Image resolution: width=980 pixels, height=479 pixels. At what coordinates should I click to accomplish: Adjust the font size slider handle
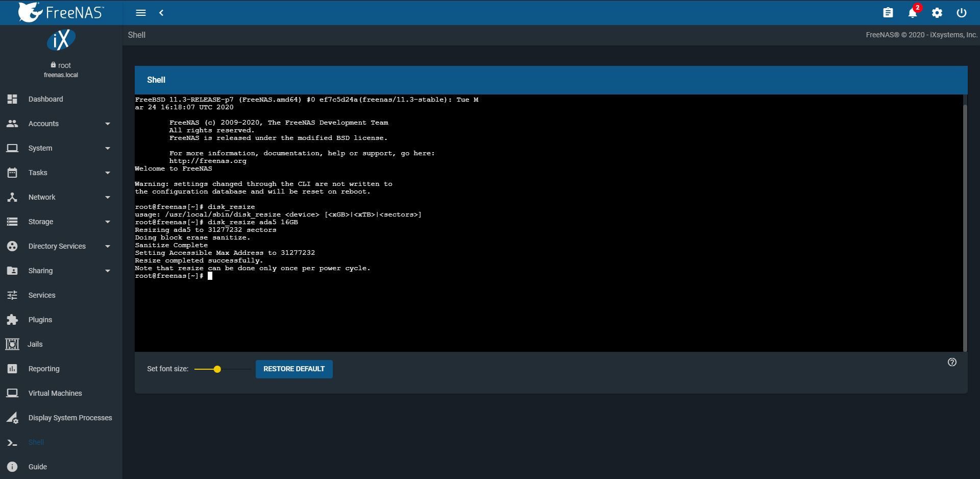coord(217,369)
